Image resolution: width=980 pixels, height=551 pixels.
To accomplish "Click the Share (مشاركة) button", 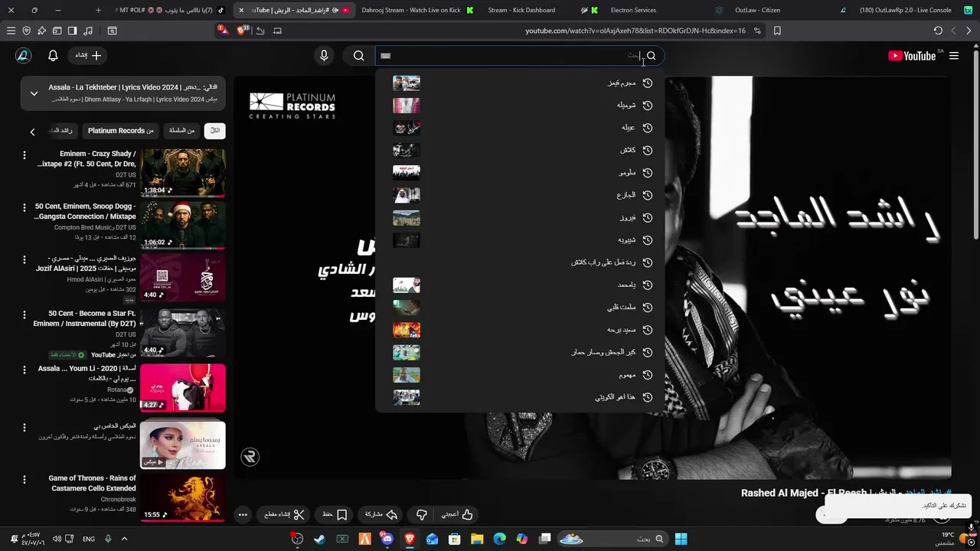I will tap(381, 515).
